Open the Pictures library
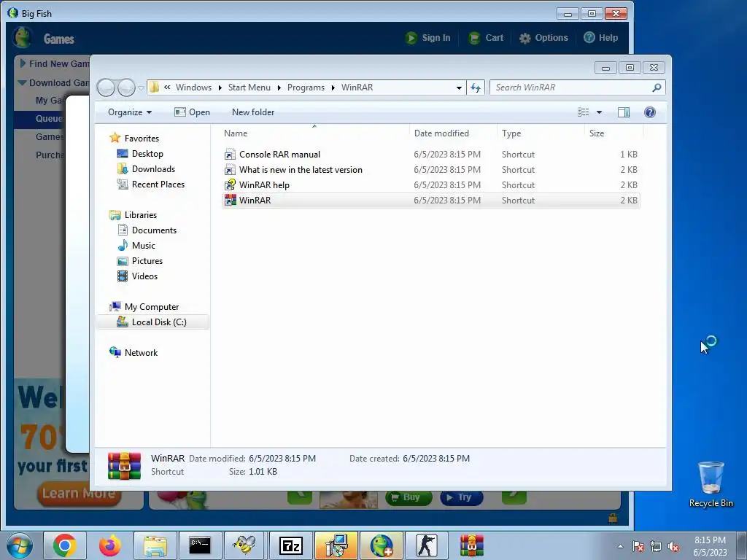747x560 pixels. (147, 261)
